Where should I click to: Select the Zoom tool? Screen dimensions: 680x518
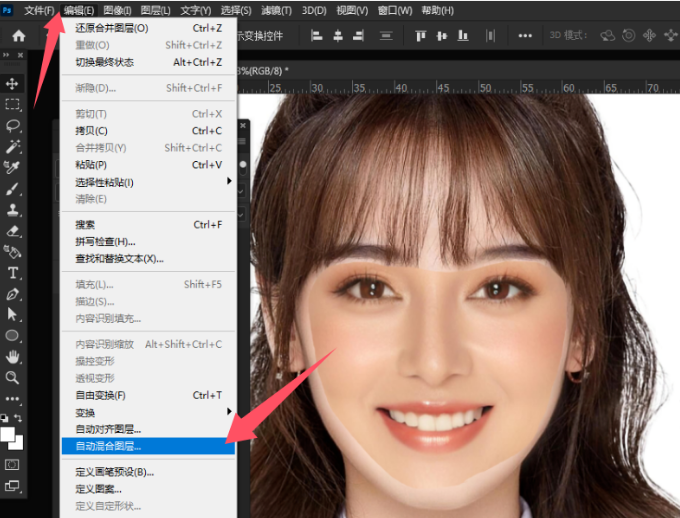(x=12, y=378)
